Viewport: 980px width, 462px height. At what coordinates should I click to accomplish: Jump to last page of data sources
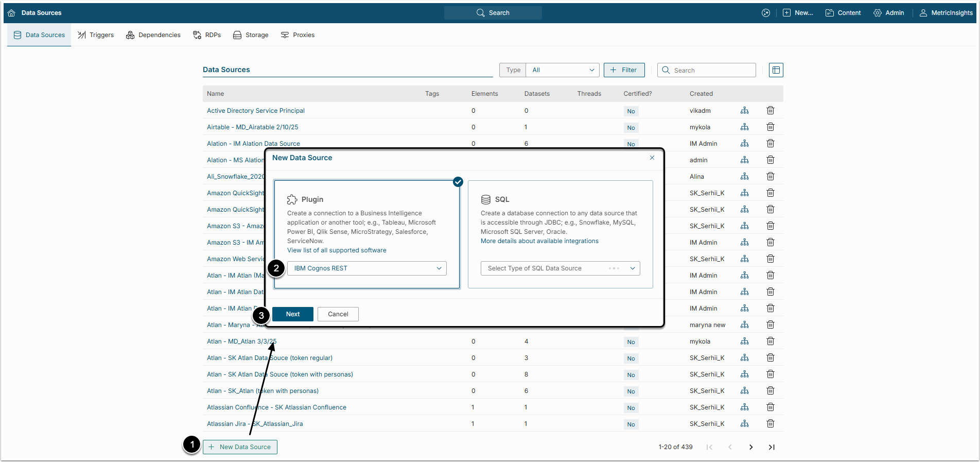[771, 447]
